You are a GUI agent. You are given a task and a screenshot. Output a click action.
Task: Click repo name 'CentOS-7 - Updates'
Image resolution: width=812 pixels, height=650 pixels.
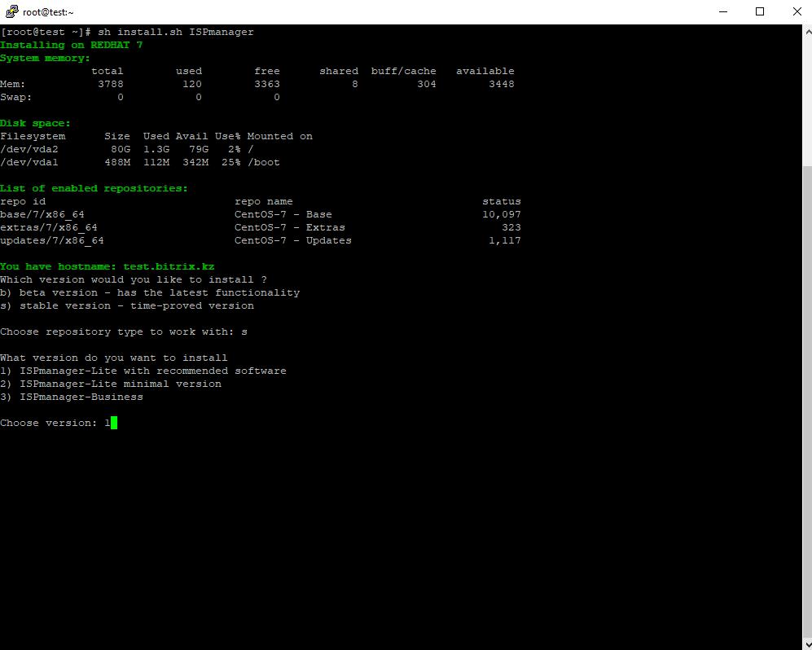click(x=293, y=240)
